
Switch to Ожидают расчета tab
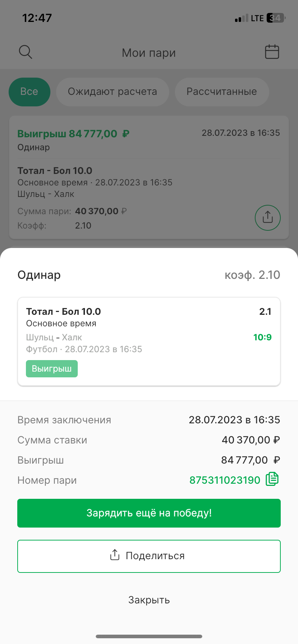pos(112,92)
